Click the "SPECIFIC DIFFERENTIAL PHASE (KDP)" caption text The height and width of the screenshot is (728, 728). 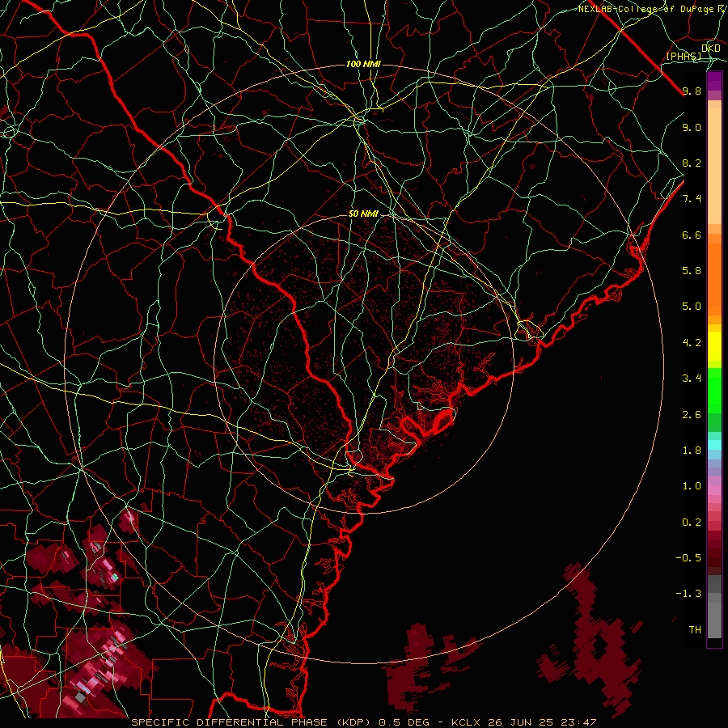tap(252, 722)
